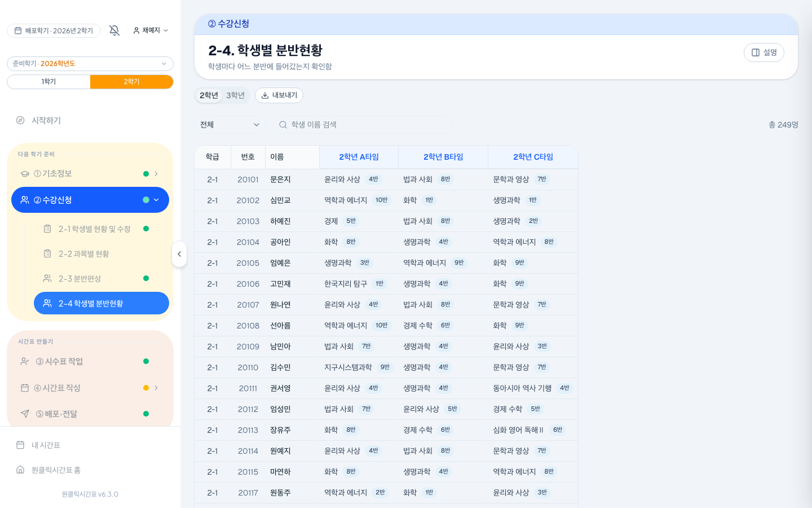Click student number 20105

pyautogui.click(x=248, y=263)
